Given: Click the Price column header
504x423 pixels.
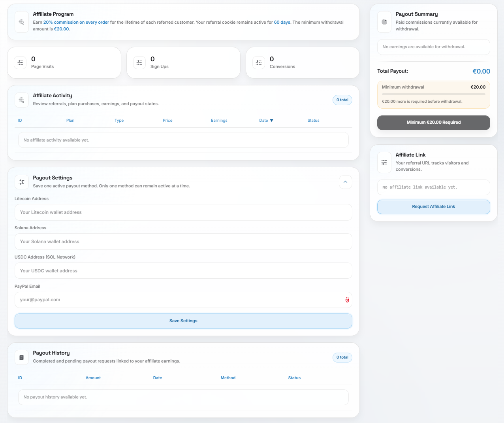Looking at the screenshot, I should coord(167,121).
